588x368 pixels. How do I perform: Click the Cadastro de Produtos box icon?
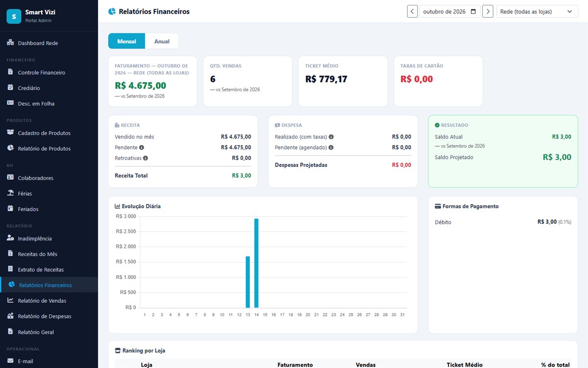pyautogui.click(x=10, y=133)
